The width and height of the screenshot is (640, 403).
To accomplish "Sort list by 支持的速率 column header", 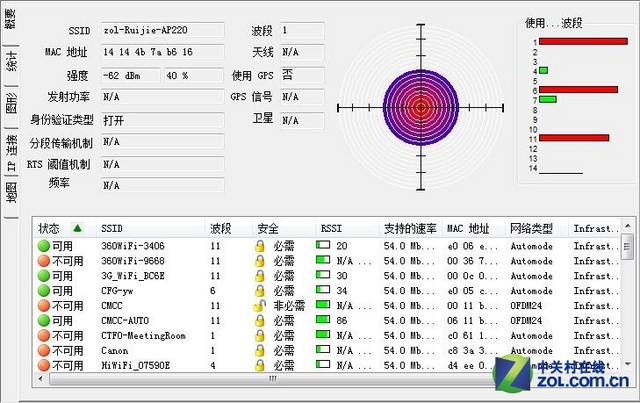I will tap(411, 228).
